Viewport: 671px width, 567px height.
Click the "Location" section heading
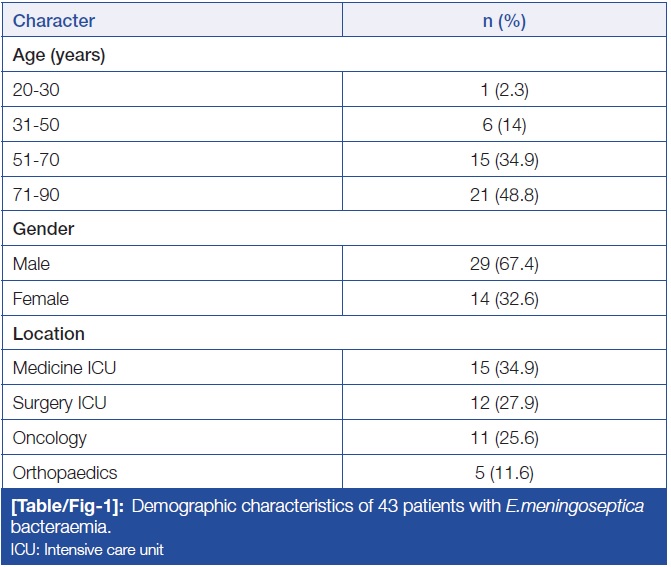tap(48, 334)
